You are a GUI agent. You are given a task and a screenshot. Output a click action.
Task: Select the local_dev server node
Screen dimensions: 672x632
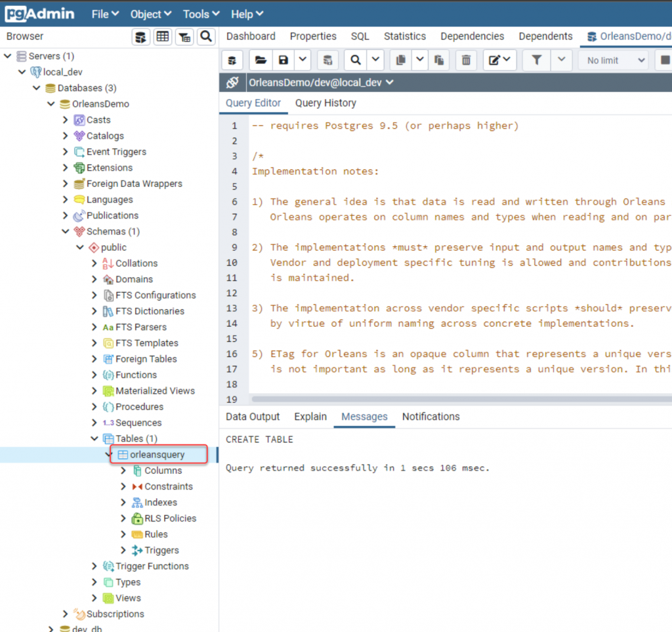coord(62,72)
